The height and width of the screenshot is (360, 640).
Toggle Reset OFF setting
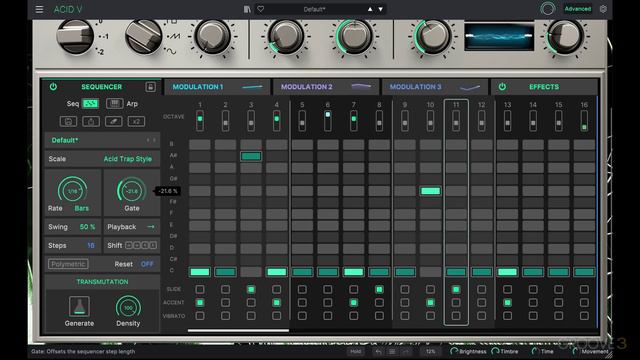147,264
